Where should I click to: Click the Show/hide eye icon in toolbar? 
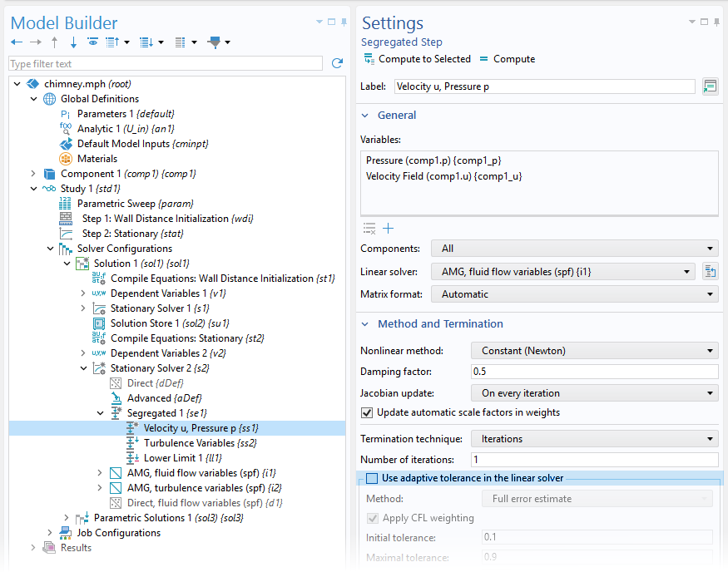pos(92,42)
